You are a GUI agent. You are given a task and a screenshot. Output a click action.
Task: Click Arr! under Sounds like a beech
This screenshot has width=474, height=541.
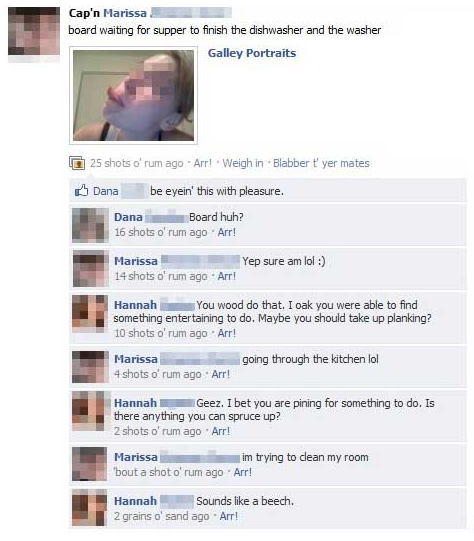tap(229, 516)
